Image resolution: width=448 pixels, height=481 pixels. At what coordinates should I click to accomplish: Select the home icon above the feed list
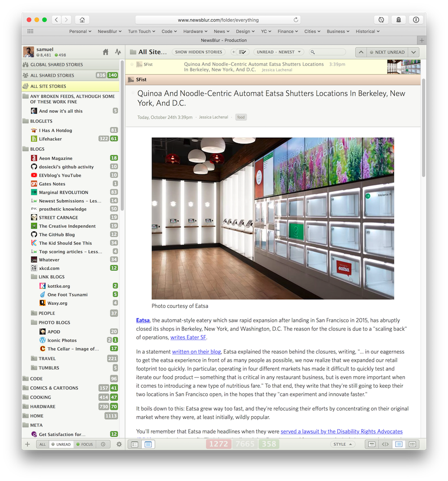[105, 52]
